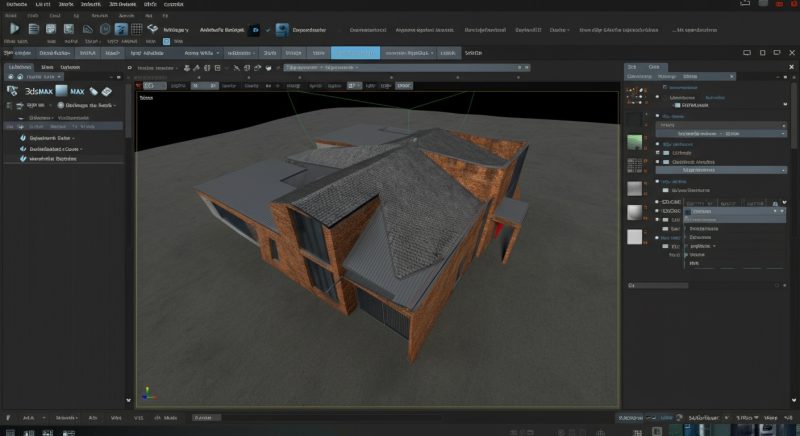Image resolution: width=800 pixels, height=436 pixels.
Task: Switch to the highlighted light-blue tab
Action: (355, 53)
